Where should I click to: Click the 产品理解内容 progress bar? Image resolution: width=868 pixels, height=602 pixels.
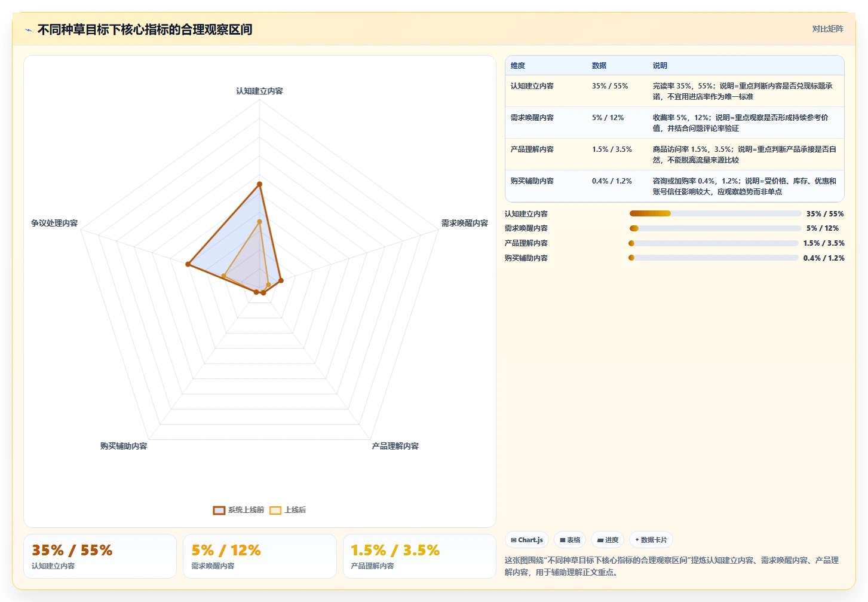(713, 243)
